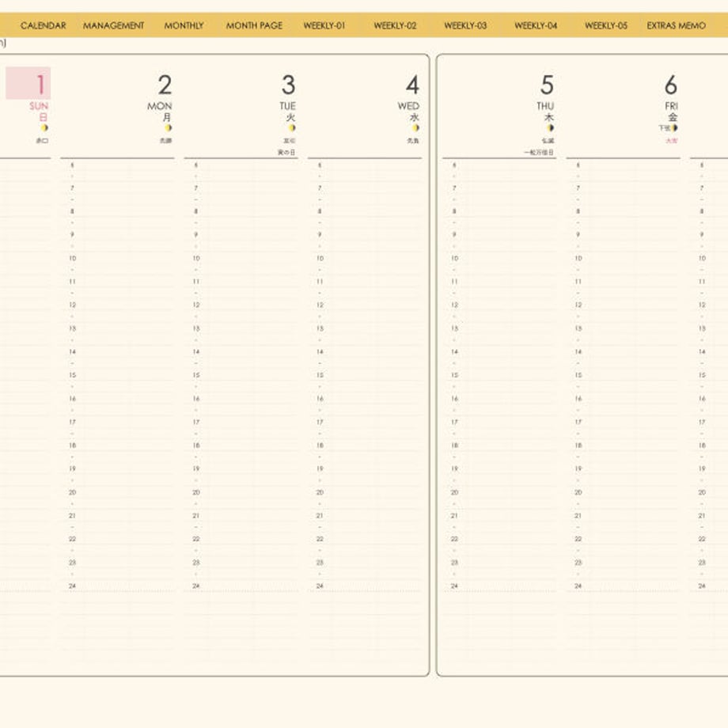Click the 7 hour mark in Tuesday column
The image size is (728, 728).
[196, 188]
